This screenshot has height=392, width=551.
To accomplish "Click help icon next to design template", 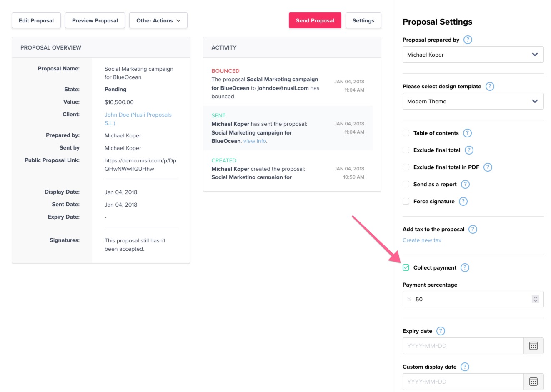I will 490,87.
